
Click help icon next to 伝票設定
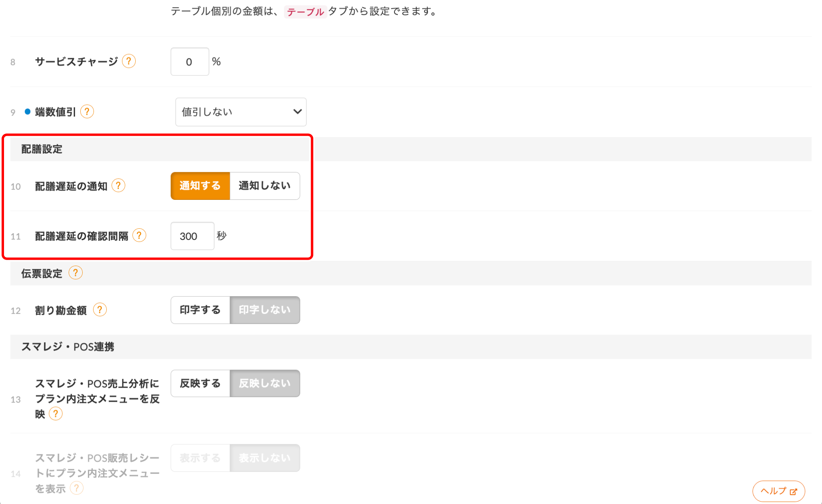point(75,273)
